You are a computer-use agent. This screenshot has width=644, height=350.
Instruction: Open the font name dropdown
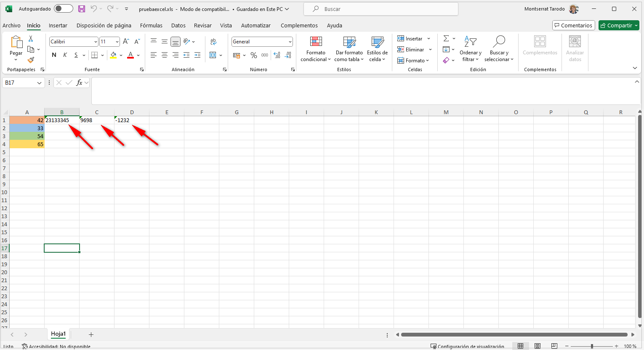[96, 41]
